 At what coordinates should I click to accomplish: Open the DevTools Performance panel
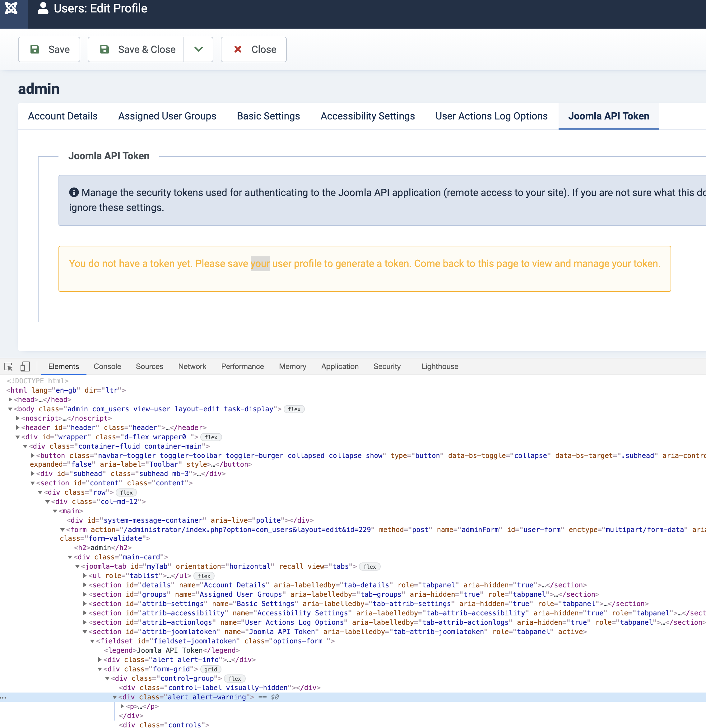click(x=243, y=366)
